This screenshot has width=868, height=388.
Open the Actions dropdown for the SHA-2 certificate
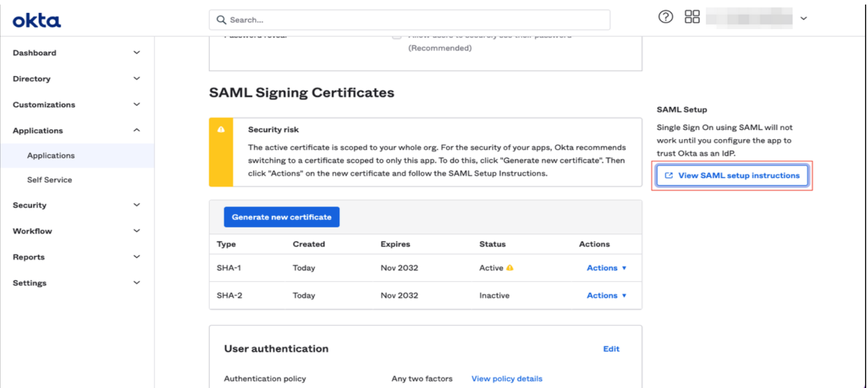click(606, 295)
